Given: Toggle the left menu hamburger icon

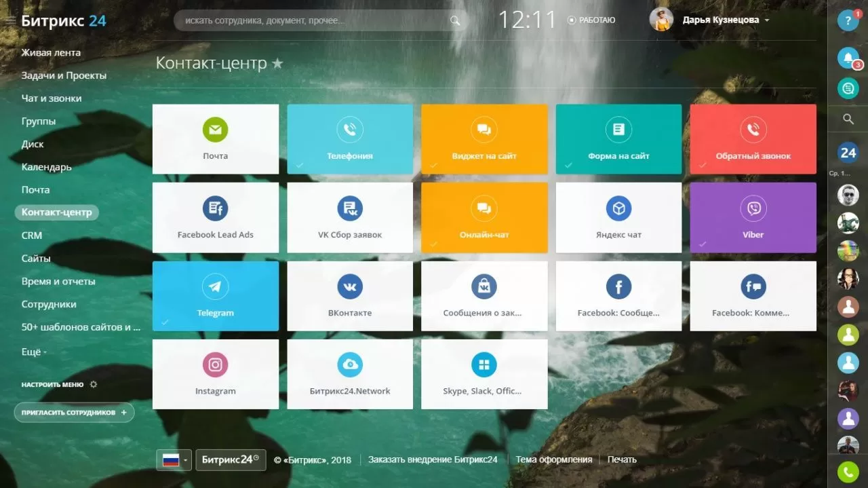Looking at the screenshot, I should tap(10, 21).
